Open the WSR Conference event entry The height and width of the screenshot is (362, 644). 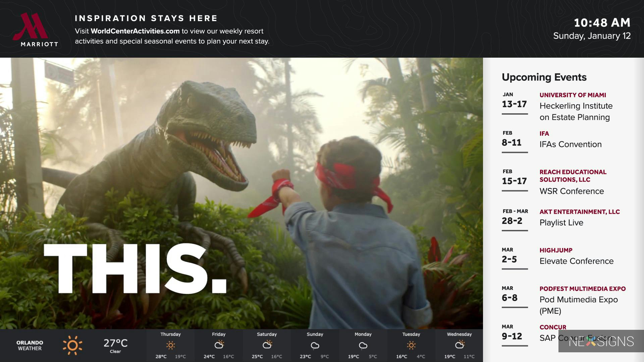tap(572, 191)
